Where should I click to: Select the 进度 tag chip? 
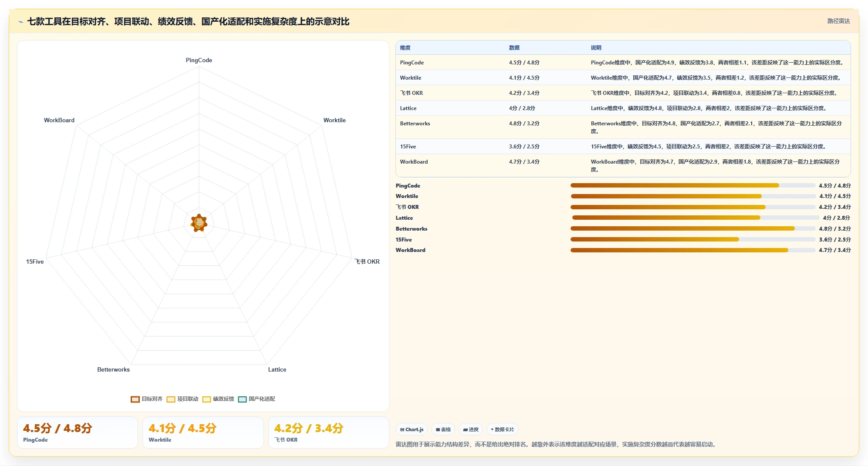pos(471,429)
